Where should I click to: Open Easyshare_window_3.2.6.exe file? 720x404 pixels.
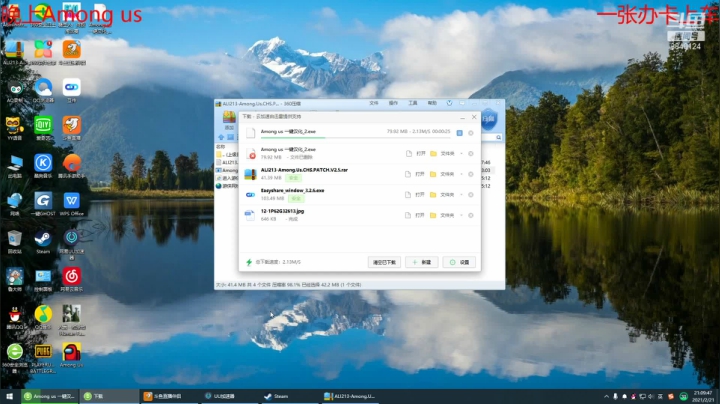click(415, 195)
